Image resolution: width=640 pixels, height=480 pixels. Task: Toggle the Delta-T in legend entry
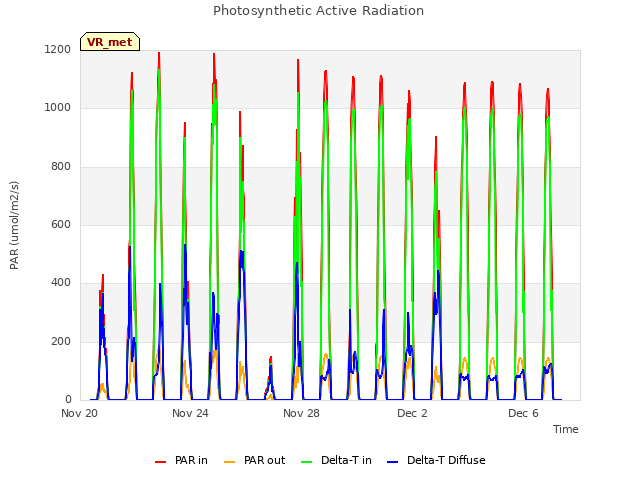tap(336, 460)
